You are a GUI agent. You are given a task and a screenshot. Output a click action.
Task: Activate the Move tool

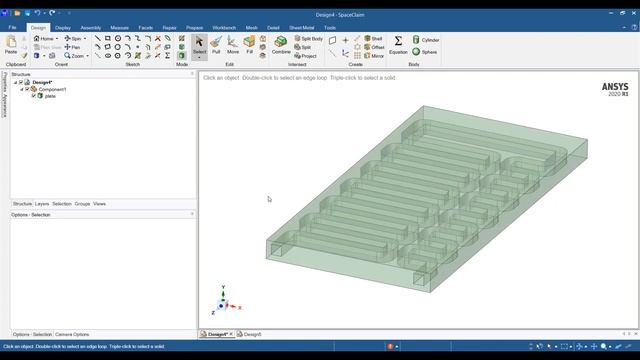pyautogui.click(x=233, y=45)
